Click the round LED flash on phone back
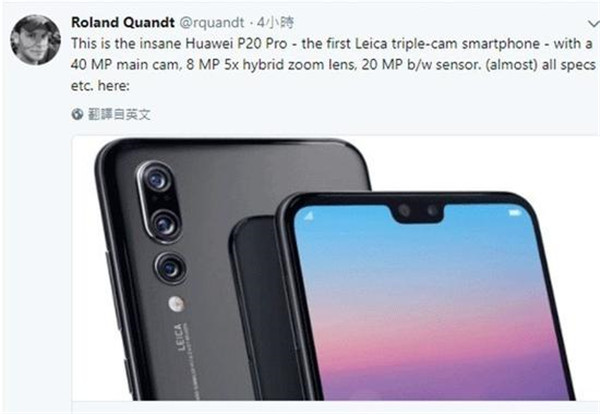 click(176, 304)
